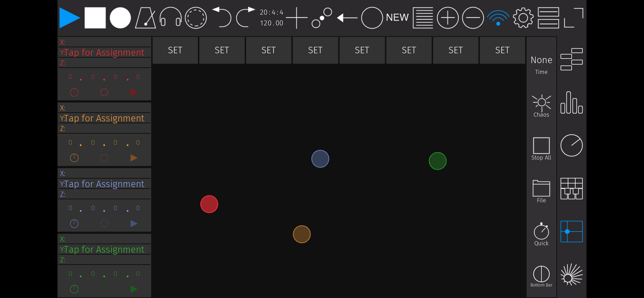Toggle the blue WiFi link icon

click(x=498, y=18)
